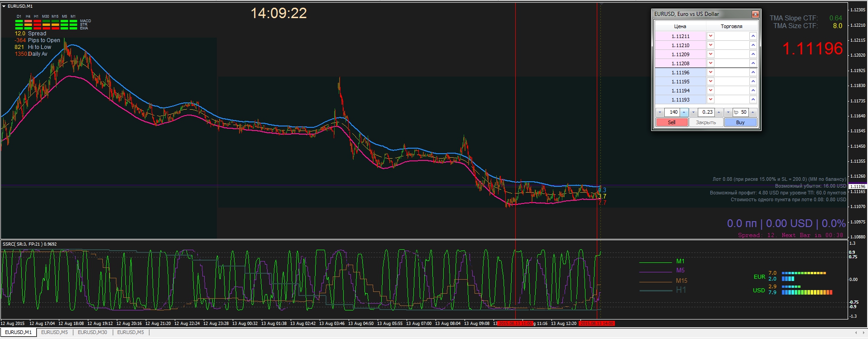The image size is (868, 339).
Task: Increase the tp 50 take profit
Action: pyautogui.click(x=753, y=112)
